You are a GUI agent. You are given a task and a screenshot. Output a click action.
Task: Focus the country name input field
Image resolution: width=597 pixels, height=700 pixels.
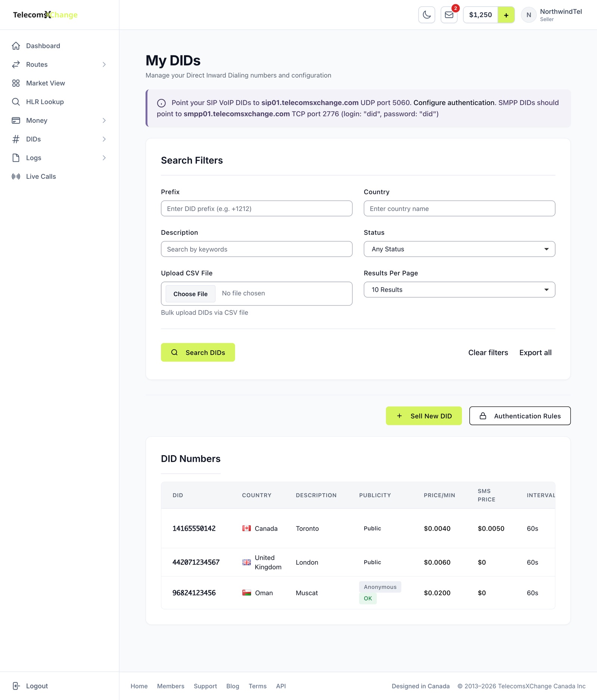(459, 209)
